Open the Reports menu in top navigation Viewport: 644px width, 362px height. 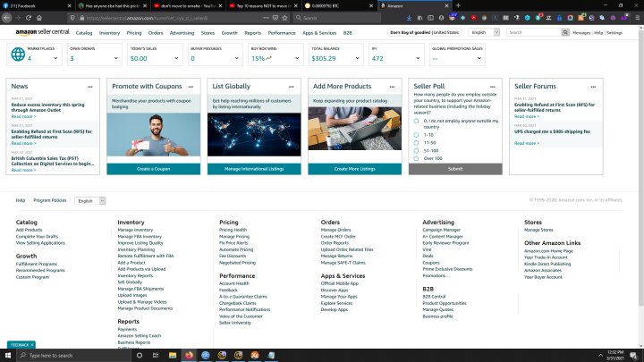(x=252, y=33)
